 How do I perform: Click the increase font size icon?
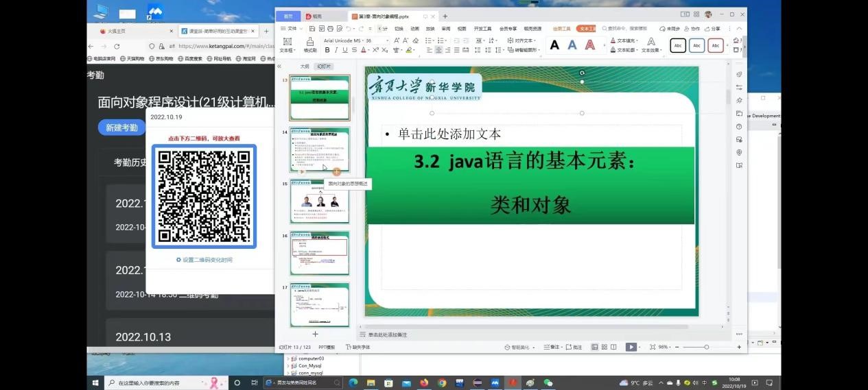point(397,40)
